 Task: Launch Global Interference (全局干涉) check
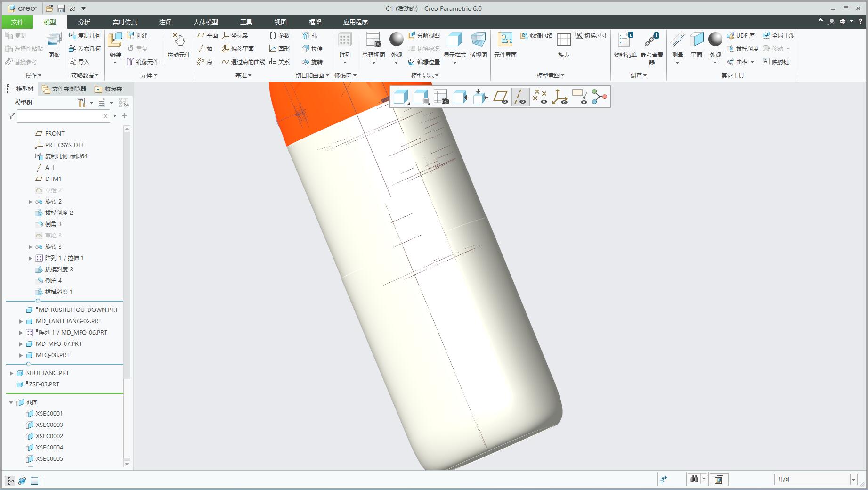click(778, 36)
